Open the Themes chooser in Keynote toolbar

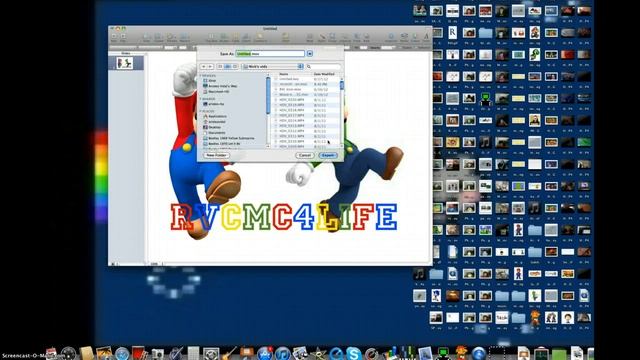click(x=171, y=38)
